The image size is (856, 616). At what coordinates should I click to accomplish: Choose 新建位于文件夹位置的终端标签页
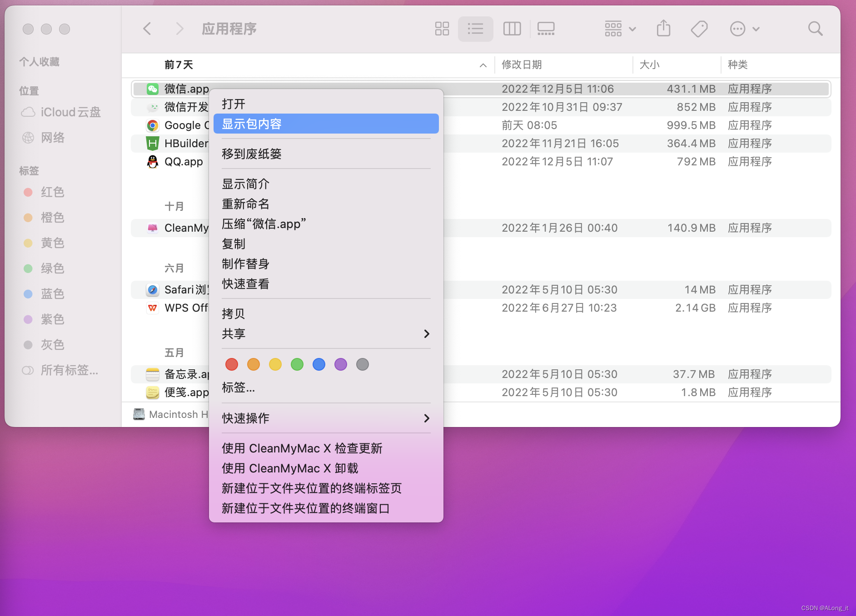[x=326, y=488]
